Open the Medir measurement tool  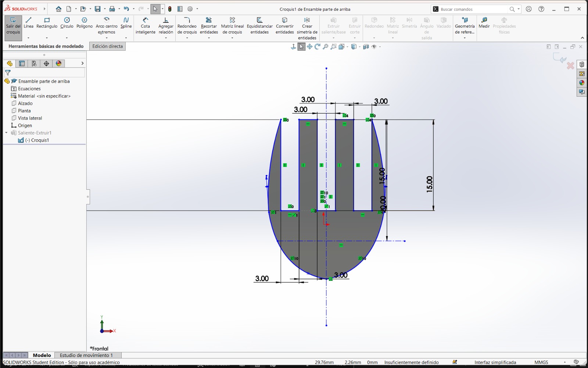[x=484, y=23]
